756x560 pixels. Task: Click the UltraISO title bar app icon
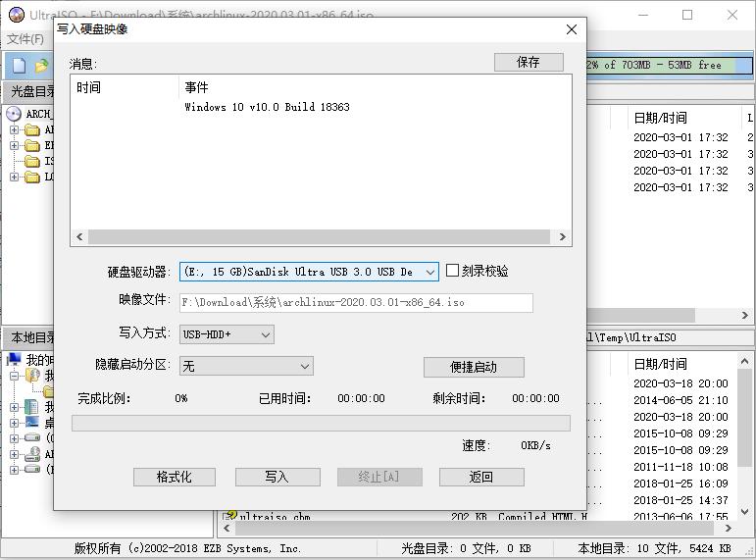pos(17,15)
